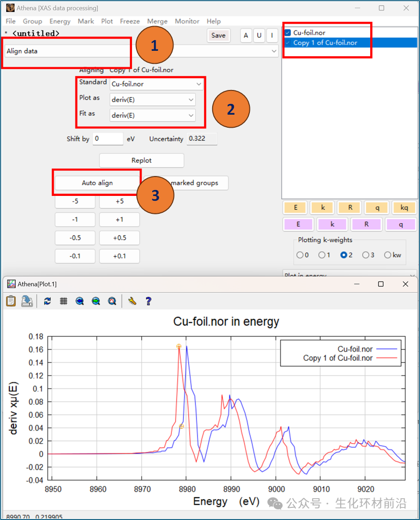Shift energy by +0.5 button
420x520 pixels.
point(119,238)
